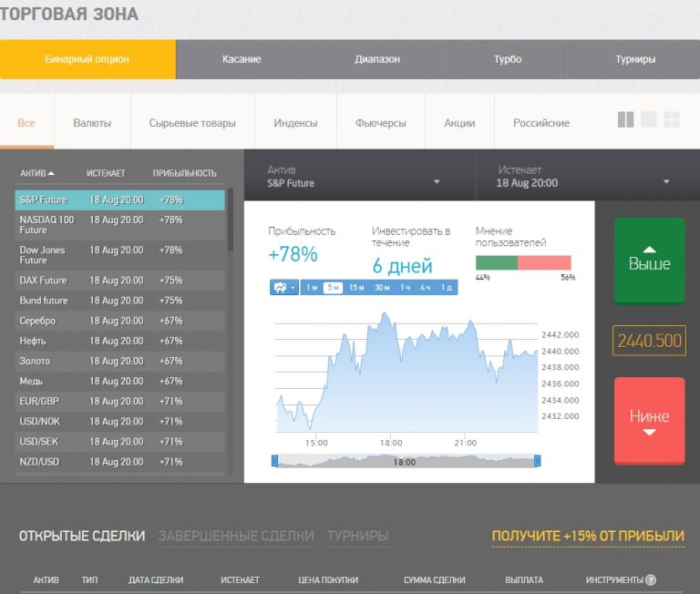Select Золото row

tap(119, 361)
